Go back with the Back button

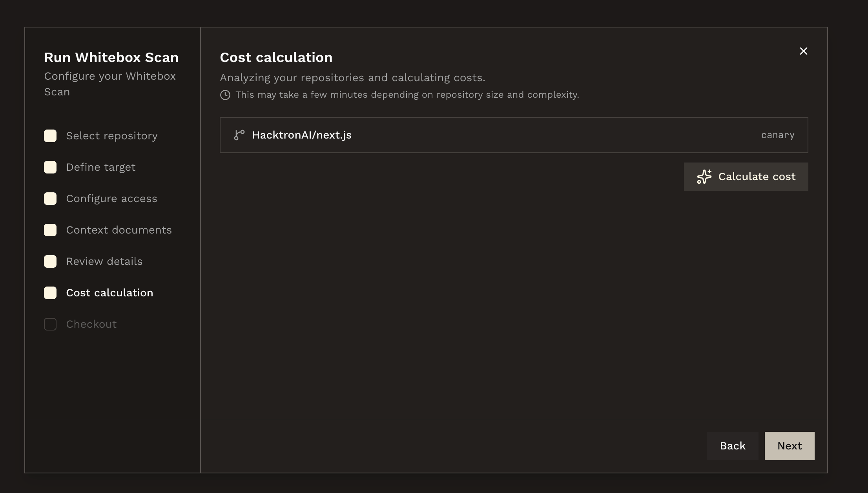tap(733, 446)
